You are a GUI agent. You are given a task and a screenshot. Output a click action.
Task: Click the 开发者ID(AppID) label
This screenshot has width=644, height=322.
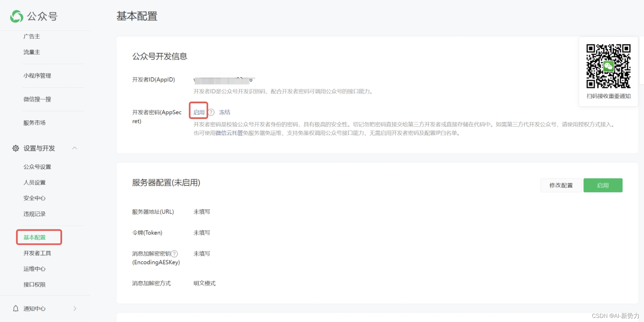153,79
